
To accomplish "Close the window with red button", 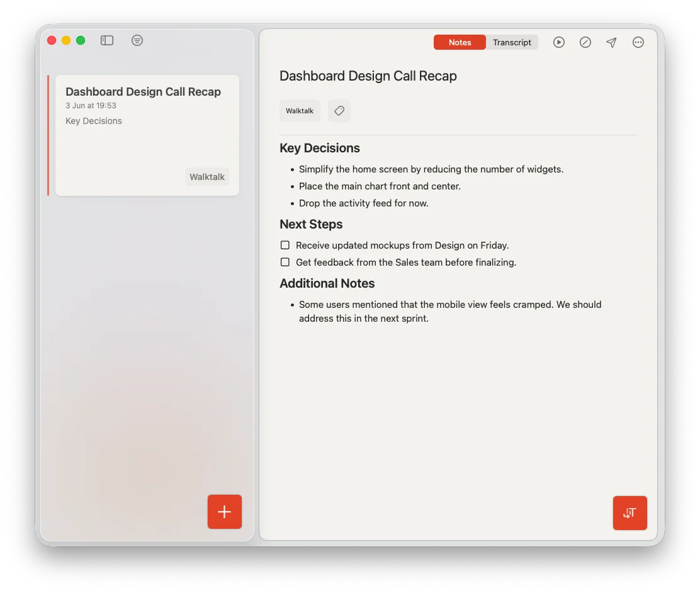I will click(x=52, y=41).
